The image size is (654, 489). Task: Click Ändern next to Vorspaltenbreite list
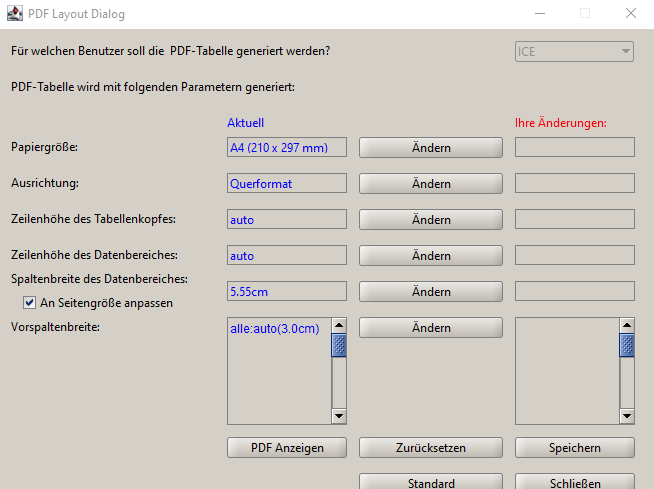[x=431, y=328]
